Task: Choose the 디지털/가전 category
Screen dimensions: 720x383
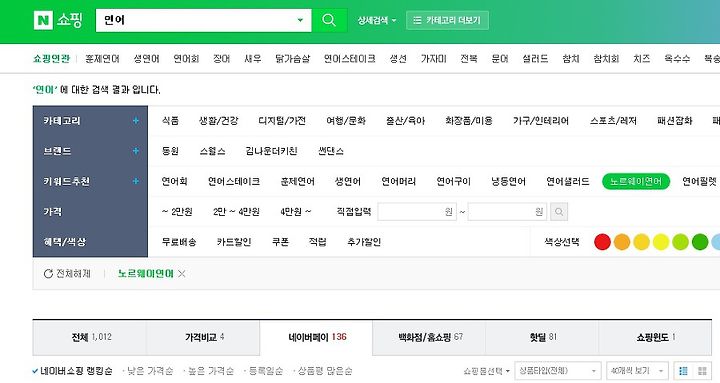Action: (x=282, y=121)
